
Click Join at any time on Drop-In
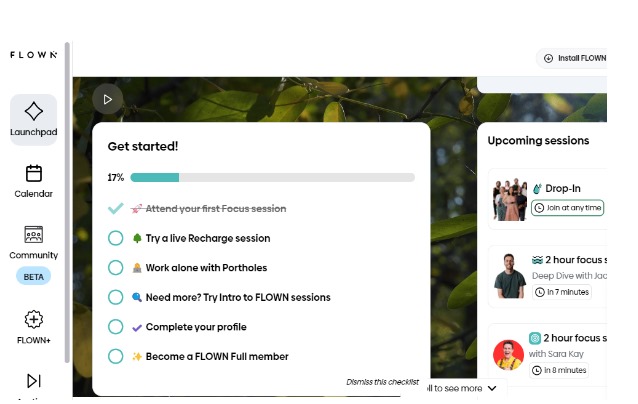click(567, 208)
